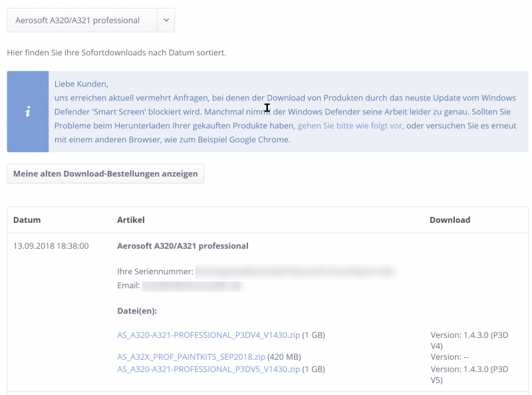532x395 pixels.
Task: Click the bold 'Aerosoft A320/A321 professional' article title
Action: (183, 246)
